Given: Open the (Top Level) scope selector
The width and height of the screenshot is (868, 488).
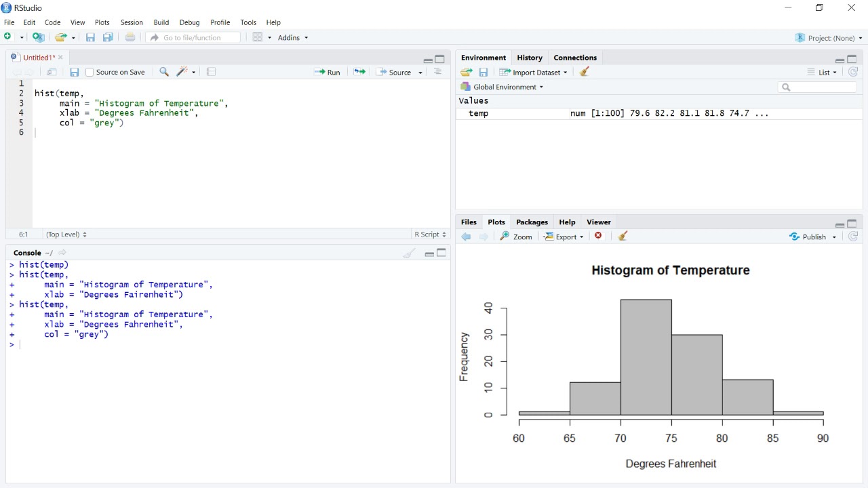Looking at the screenshot, I should [x=66, y=235].
